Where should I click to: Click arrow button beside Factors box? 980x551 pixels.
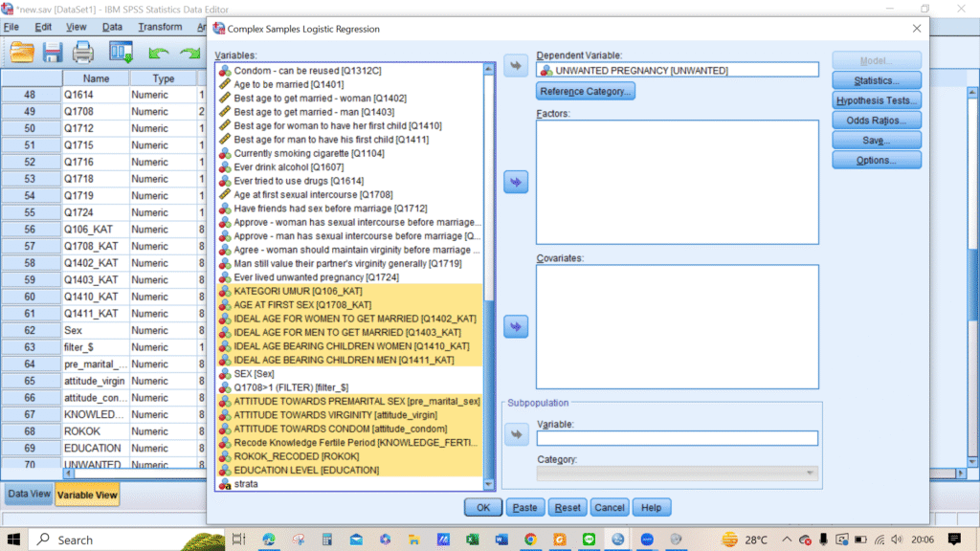click(x=516, y=182)
